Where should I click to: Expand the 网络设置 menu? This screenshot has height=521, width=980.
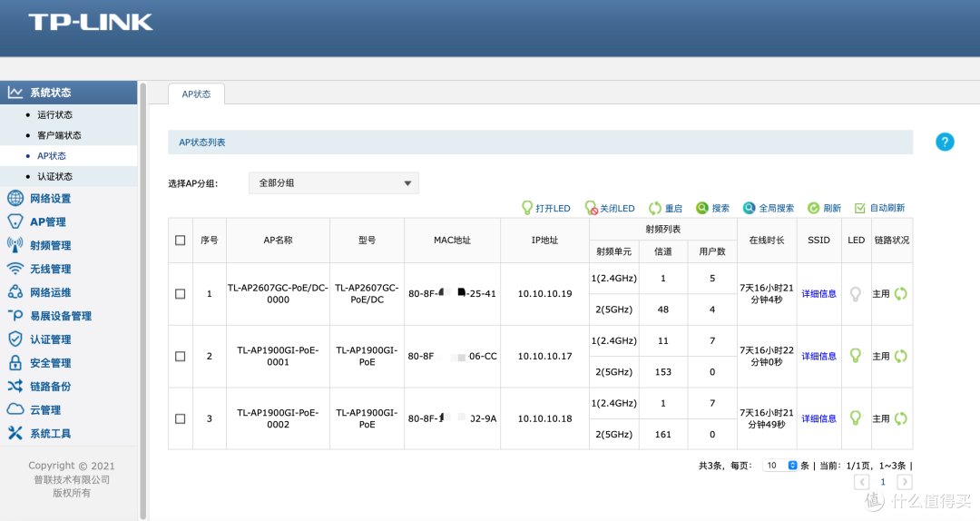coord(51,198)
